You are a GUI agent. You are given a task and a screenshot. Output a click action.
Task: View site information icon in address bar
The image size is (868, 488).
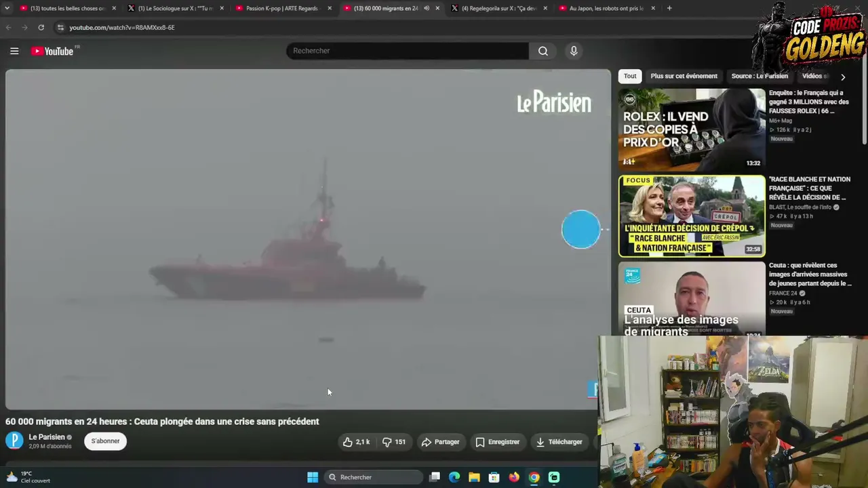tap(60, 27)
